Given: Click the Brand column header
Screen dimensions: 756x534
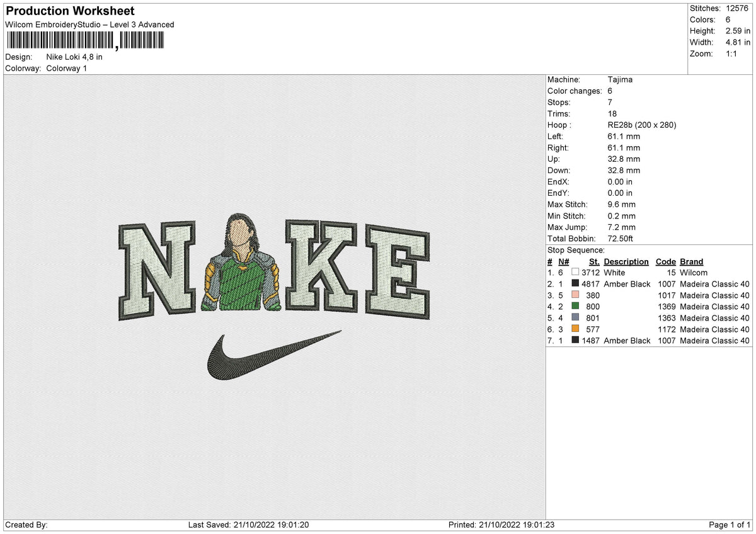Looking at the screenshot, I should (x=691, y=261).
